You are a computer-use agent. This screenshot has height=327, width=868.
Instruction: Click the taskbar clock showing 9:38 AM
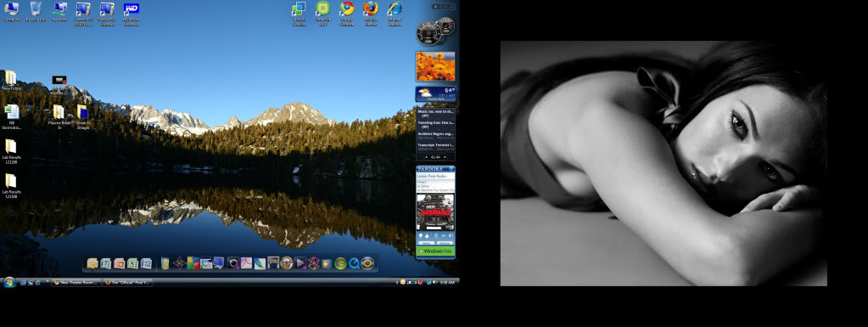[x=447, y=283]
